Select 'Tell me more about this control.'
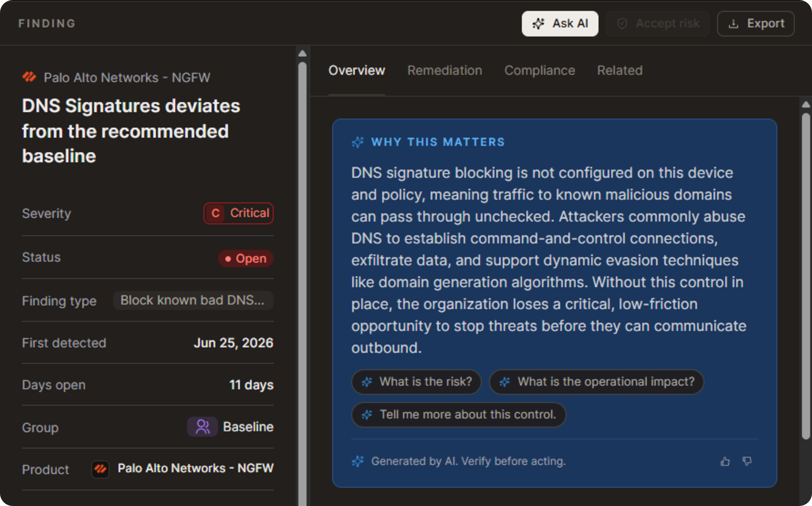The image size is (812, 506). (x=459, y=415)
